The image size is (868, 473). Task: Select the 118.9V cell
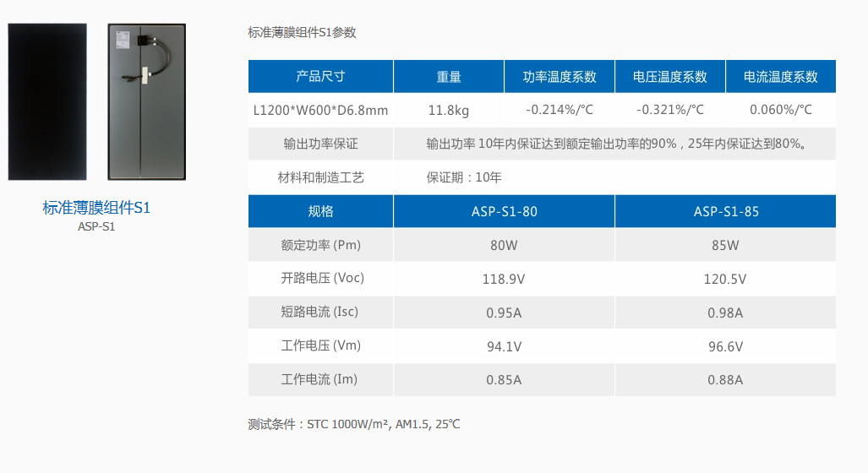click(504, 279)
